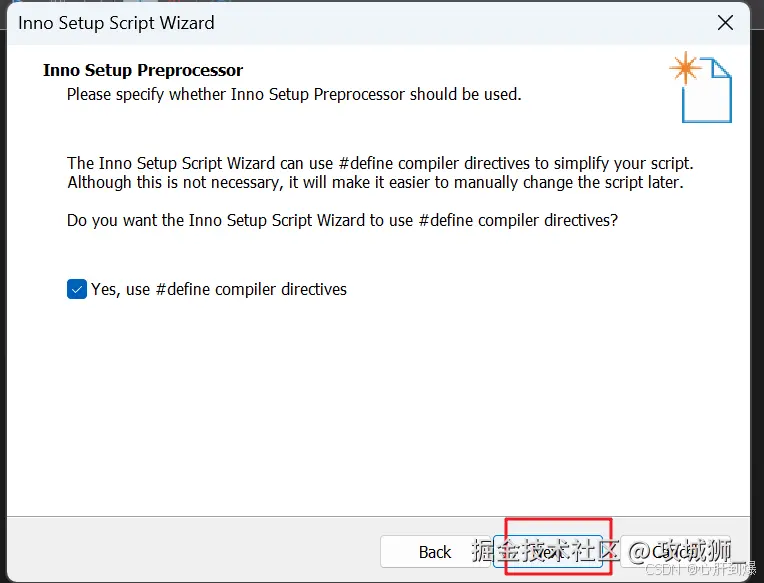764x583 pixels.
Task: Click the blank area below the checkbox
Action: pyautogui.click(x=380, y=400)
